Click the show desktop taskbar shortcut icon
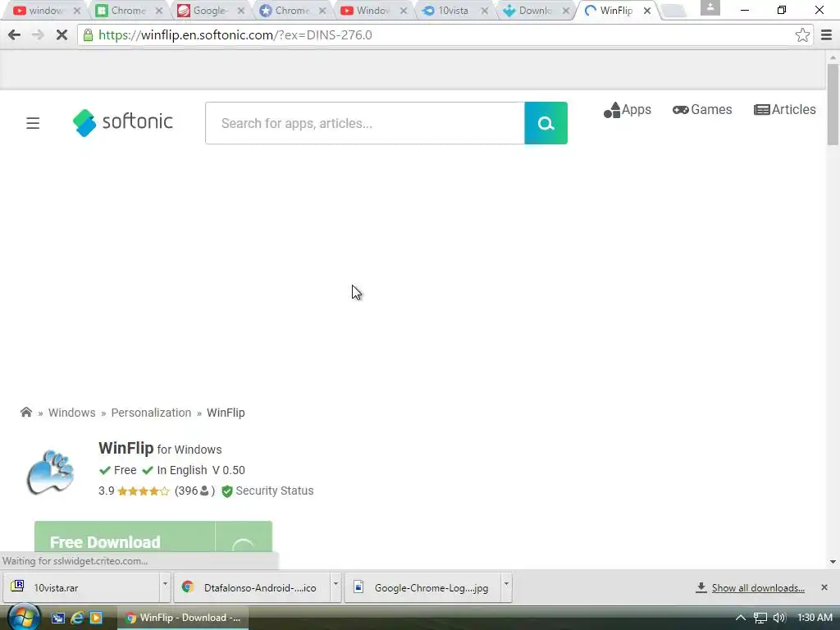The width and height of the screenshot is (840, 630). tap(58, 618)
